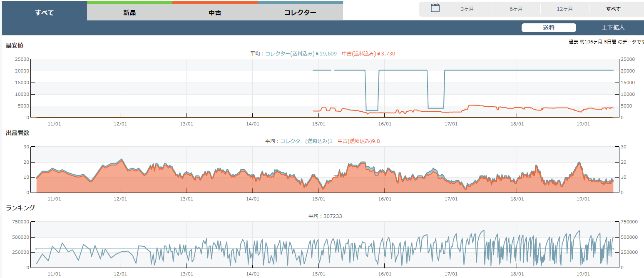Open the コレクター tab

point(300,13)
